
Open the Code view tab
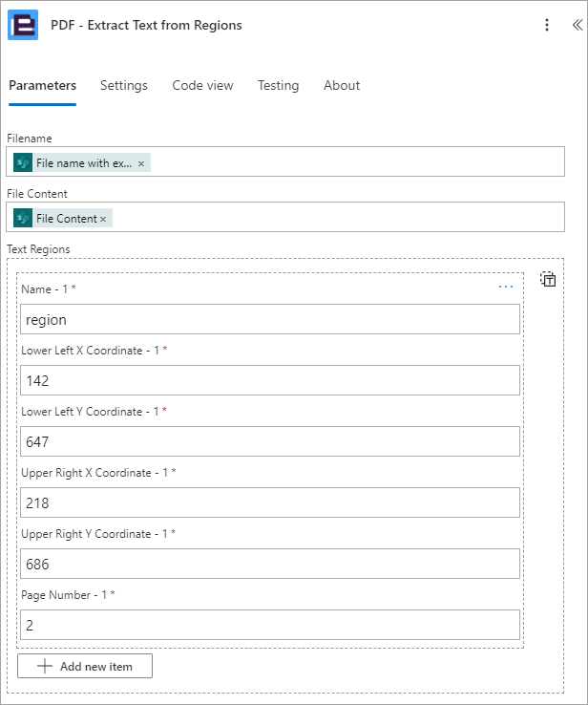(202, 85)
